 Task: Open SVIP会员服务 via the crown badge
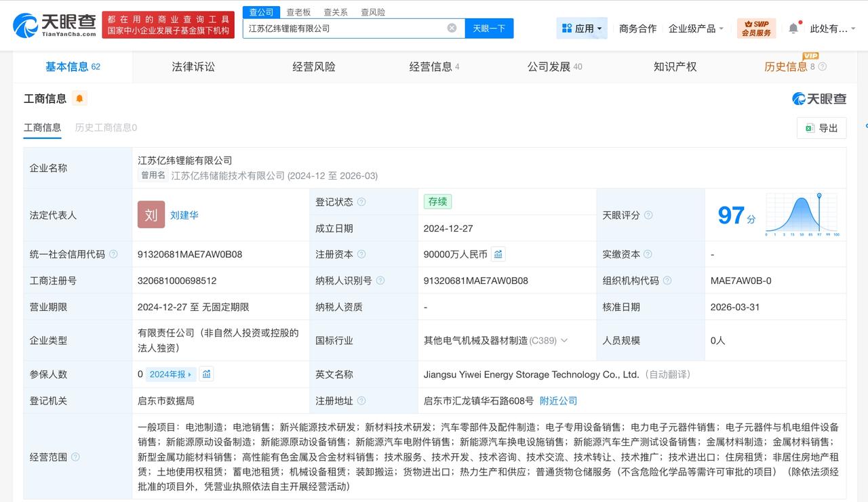757,28
